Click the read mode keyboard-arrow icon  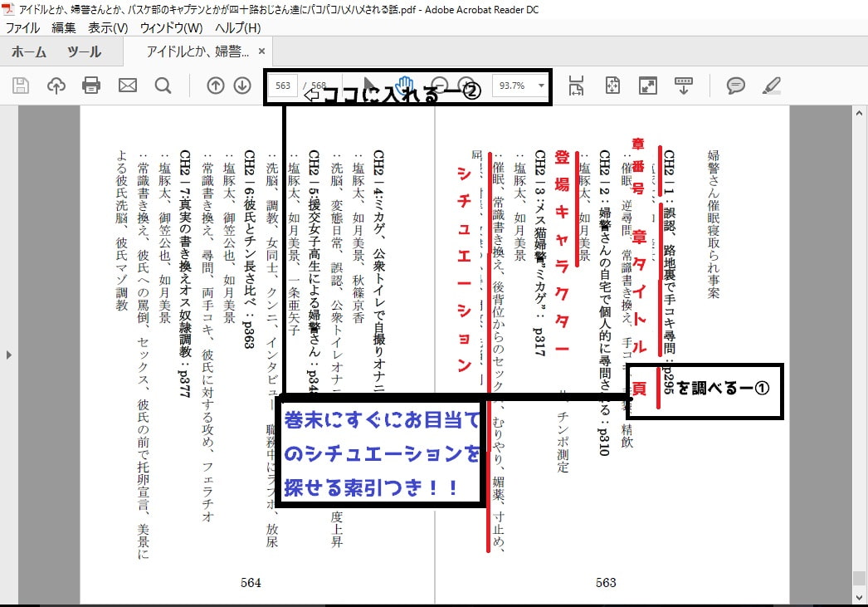point(683,86)
